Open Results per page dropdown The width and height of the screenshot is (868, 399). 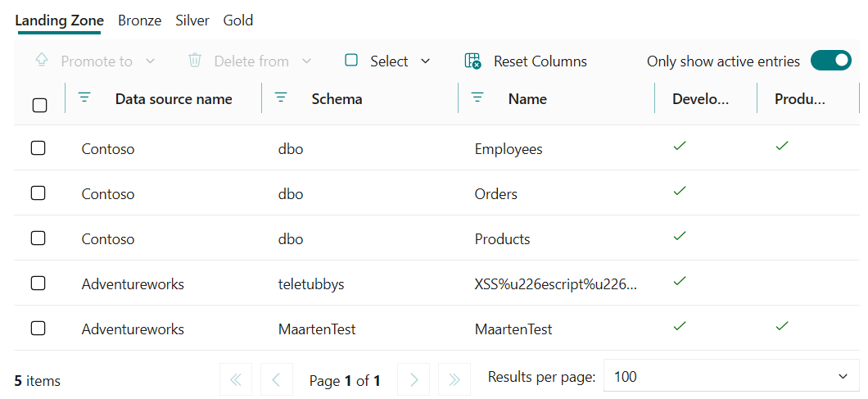click(x=730, y=378)
